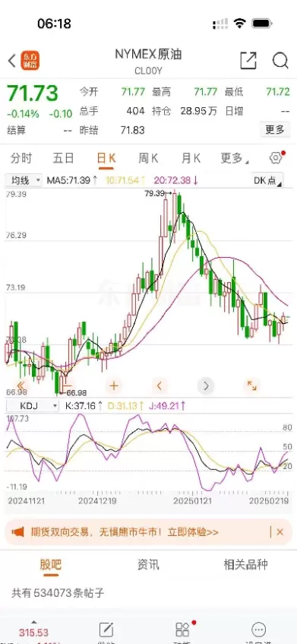Tap the 共有534073条帖子 text

click(58, 593)
